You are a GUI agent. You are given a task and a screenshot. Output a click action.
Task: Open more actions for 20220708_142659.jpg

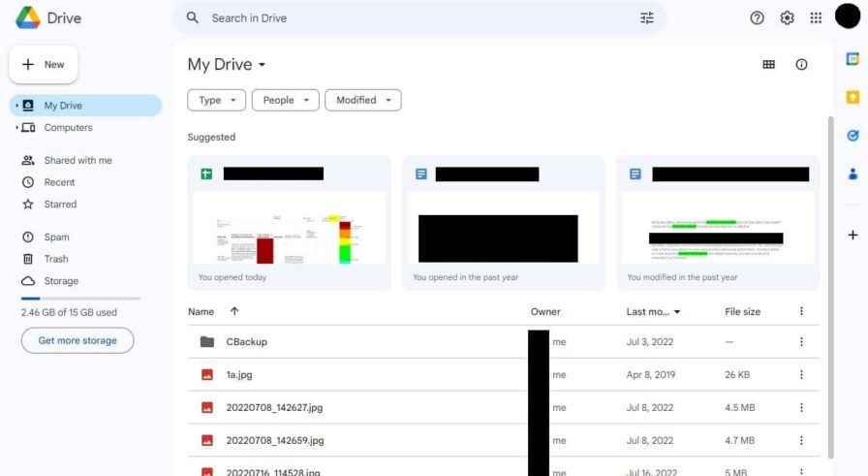click(801, 440)
